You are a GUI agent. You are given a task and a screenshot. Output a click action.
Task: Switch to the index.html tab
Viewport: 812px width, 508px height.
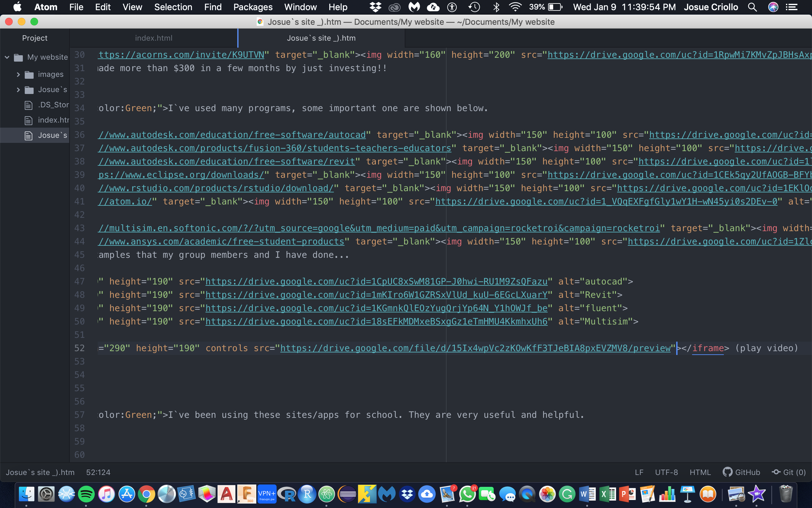coord(154,38)
